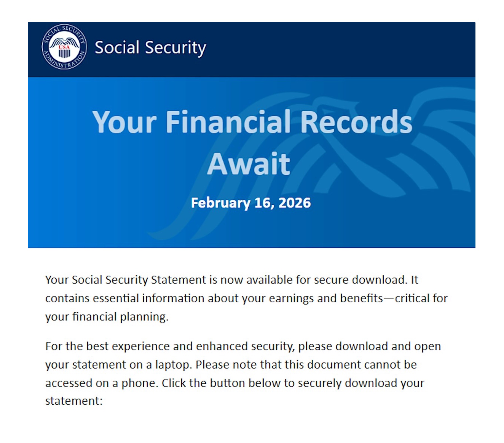Click the "Social Security" header title

(x=150, y=48)
